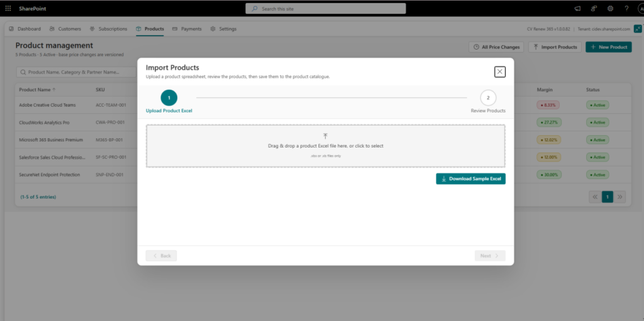Download the sample Excel file

tap(470, 179)
